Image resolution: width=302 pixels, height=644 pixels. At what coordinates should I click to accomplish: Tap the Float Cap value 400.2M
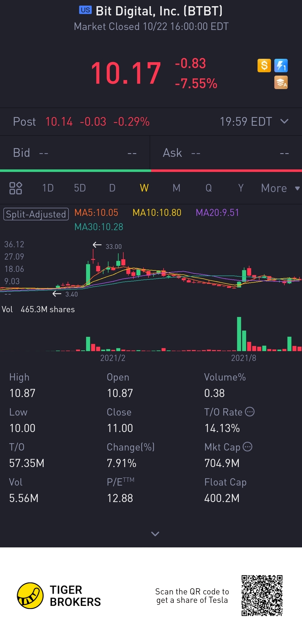tap(222, 498)
